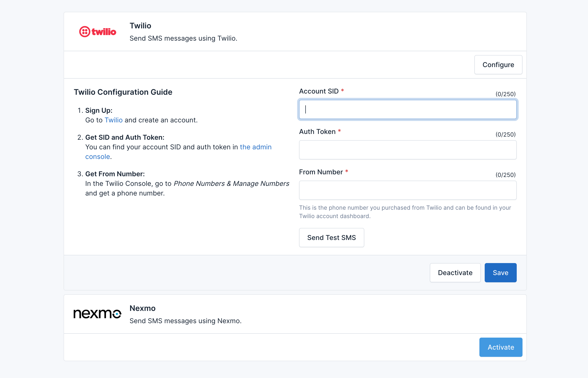Viewport: 588px width, 378px height.
Task: Click the From Number help text
Action: [405, 212]
